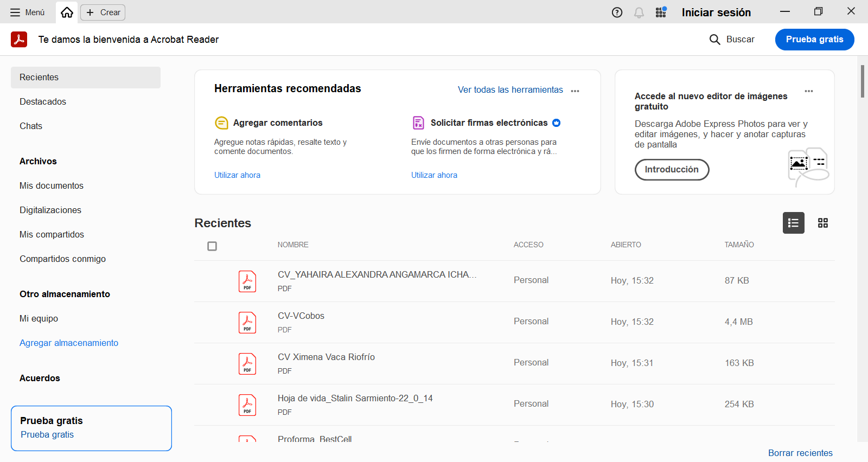Select Destacados in the sidebar
The width and height of the screenshot is (868, 462).
click(43, 102)
